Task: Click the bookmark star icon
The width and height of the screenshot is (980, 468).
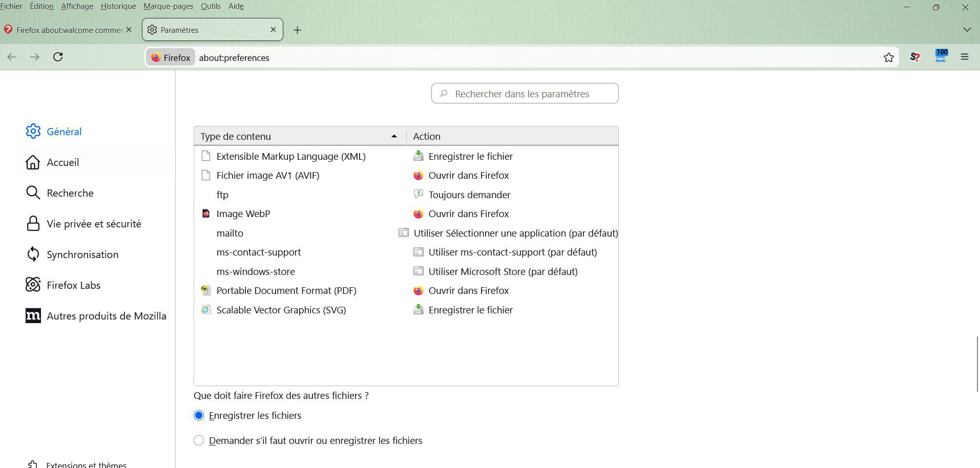Action: 888,57
